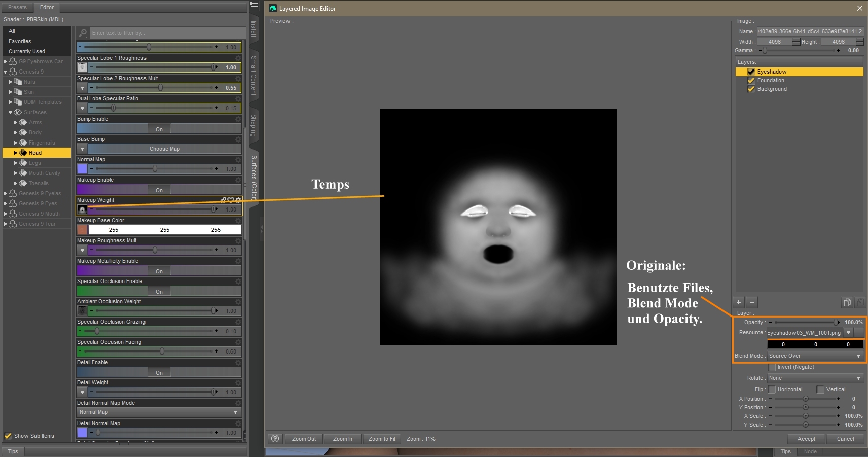Open the Blend Mode dropdown
Image resolution: width=868 pixels, height=457 pixels.
[815, 356]
